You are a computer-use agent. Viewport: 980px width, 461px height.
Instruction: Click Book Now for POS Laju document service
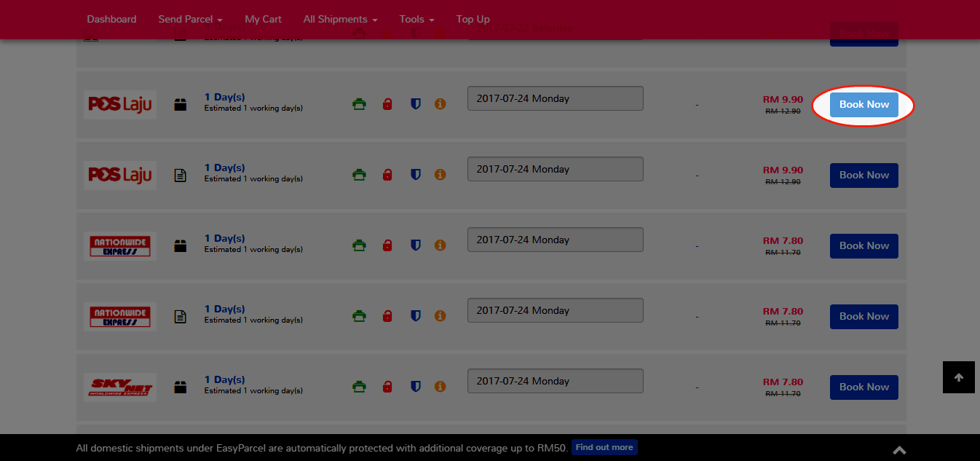[x=864, y=176]
